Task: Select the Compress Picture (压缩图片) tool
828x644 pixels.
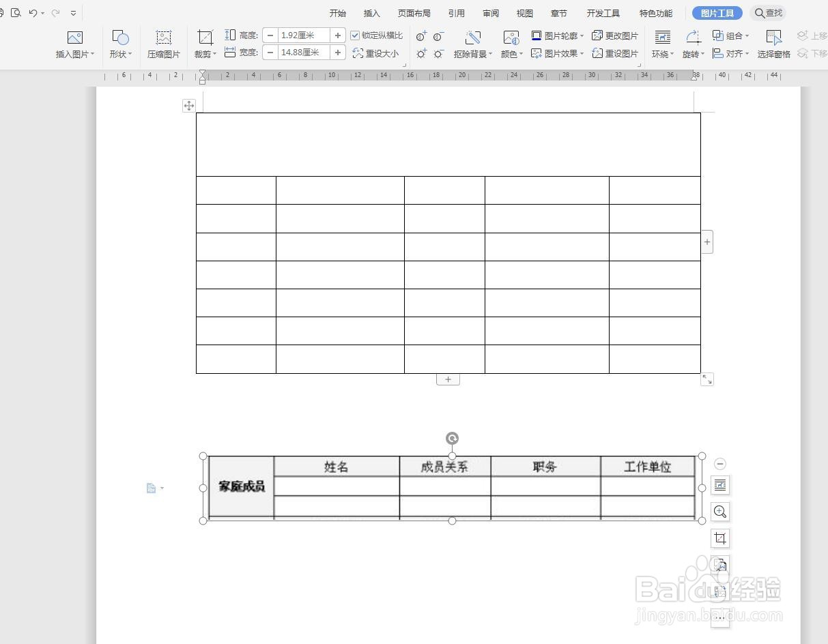Action: [163, 43]
